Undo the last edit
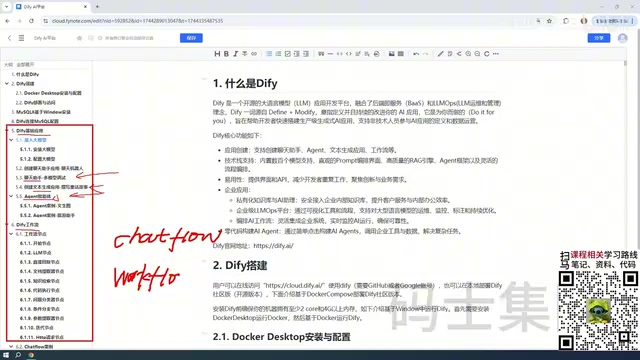Viewport: 640px width, 360px height. (x=416, y=54)
